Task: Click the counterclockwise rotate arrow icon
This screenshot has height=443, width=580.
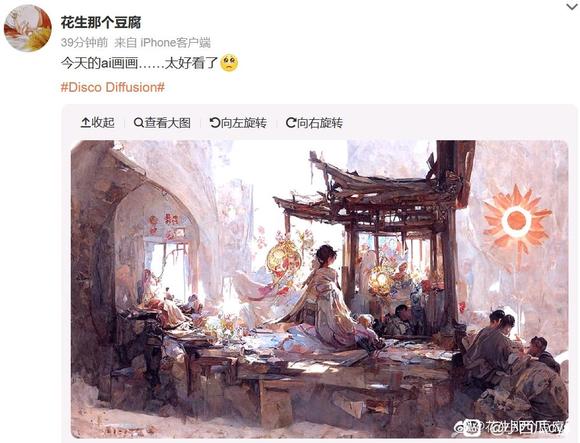Action: pos(215,122)
